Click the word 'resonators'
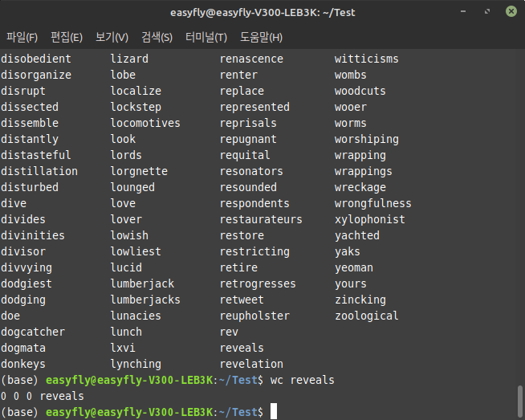This screenshot has height=420, width=525. [x=251, y=172]
